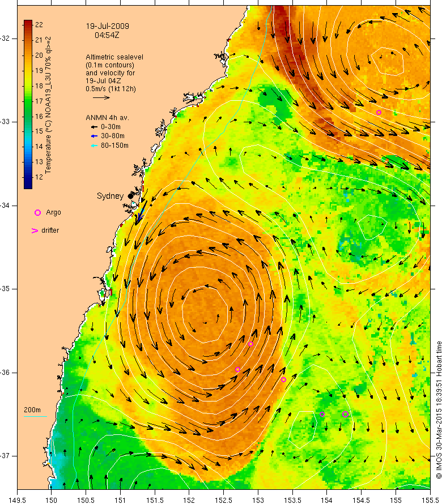Click the larger Argo marker near 36.5°S 154.25°E

tap(345, 415)
